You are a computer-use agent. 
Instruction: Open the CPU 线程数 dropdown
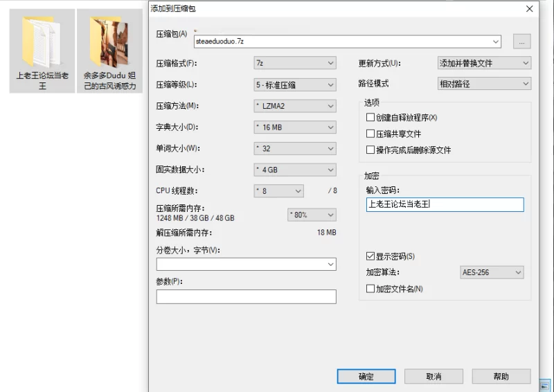(x=279, y=190)
